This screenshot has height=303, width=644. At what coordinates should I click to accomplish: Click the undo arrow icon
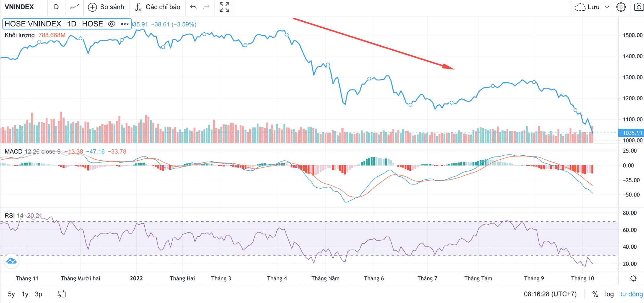[193, 7]
